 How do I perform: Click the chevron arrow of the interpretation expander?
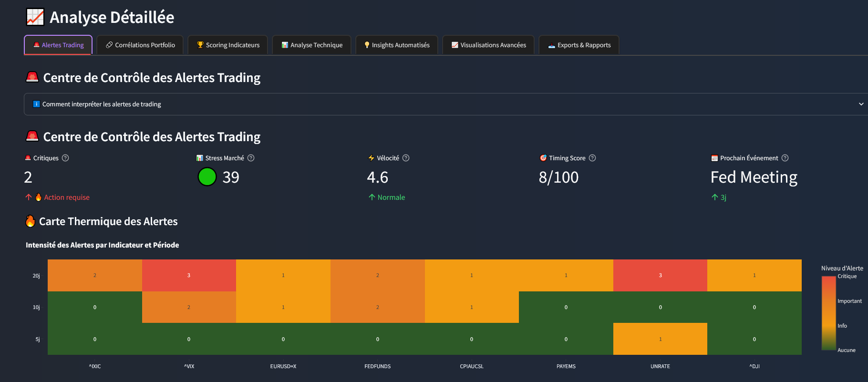861,104
